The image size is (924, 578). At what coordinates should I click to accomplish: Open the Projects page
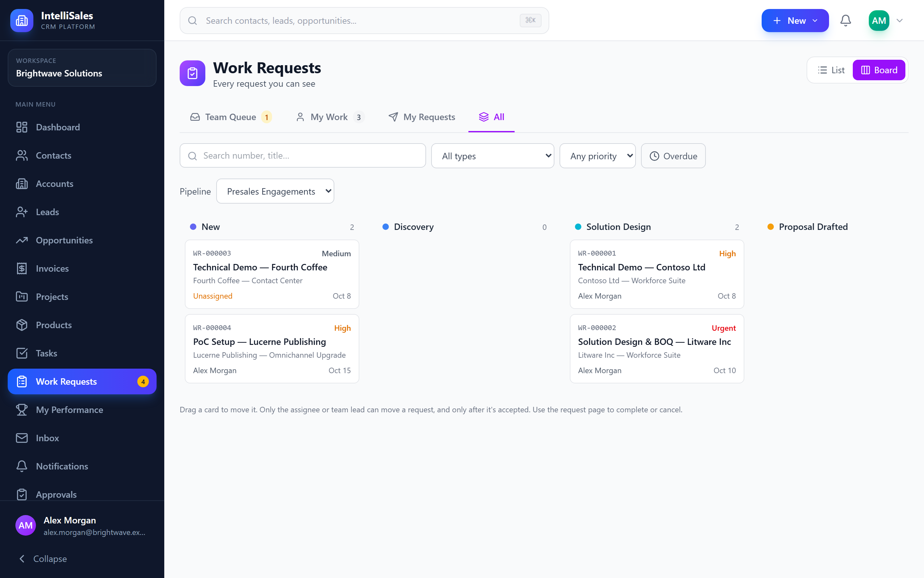coord(82,297)
